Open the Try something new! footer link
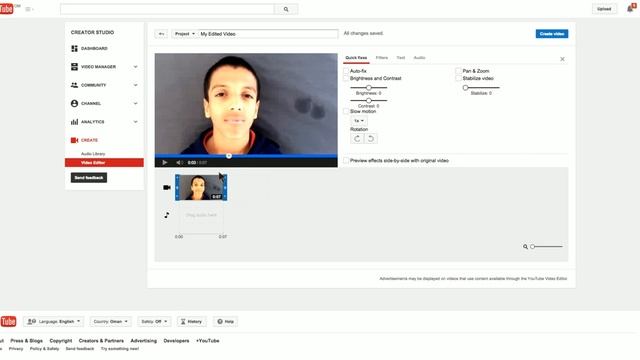 click(x=120, y=349)
